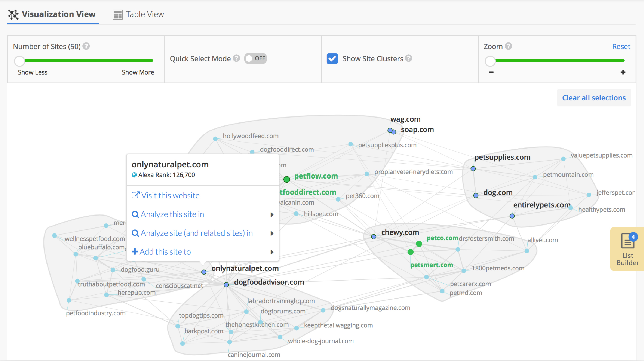Click the Number of Sites green slider track
Screen dimensions: 644x361
click(89, 60)
